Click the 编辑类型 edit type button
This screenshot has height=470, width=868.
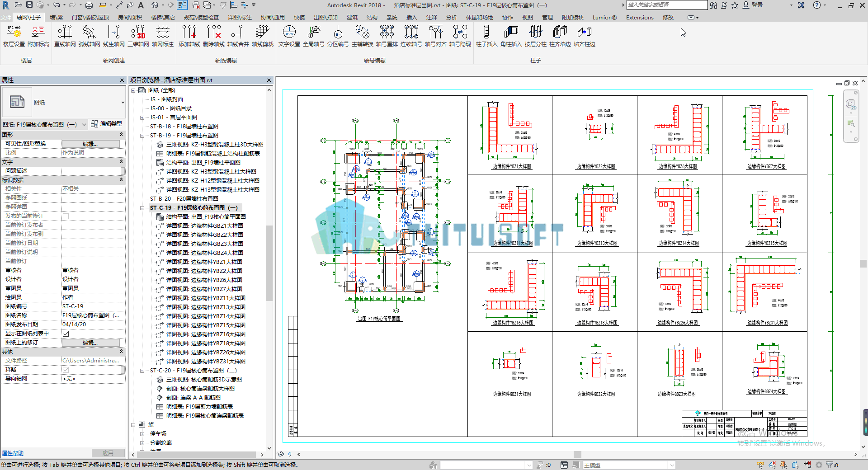107,124
